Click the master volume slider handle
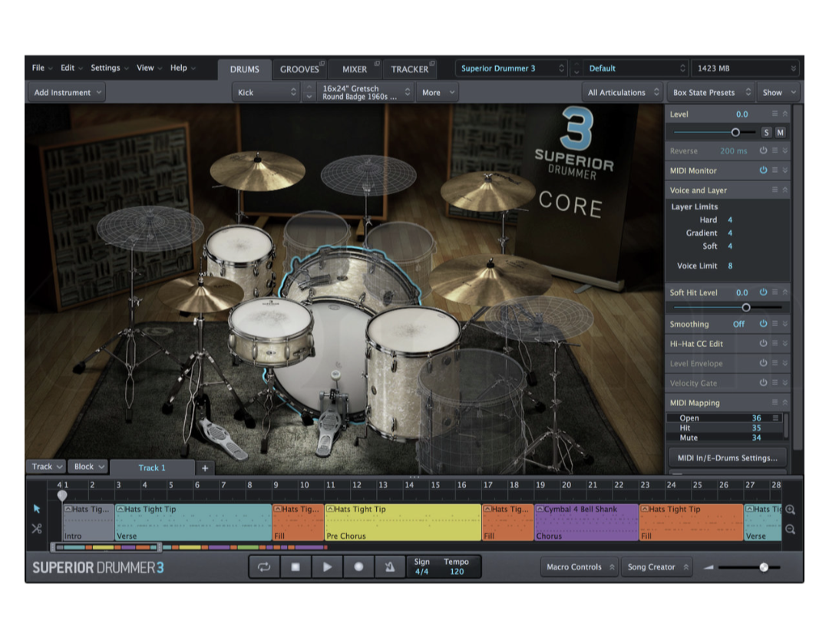The width and height of the screenshot is (829, 644). coord(764,567)
